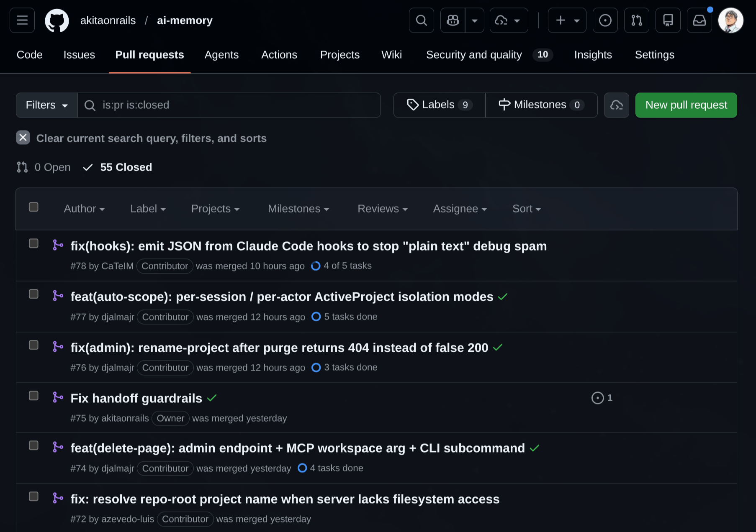Open the search magnifier in header
The height and width of the screenshot is (532, 756).
tap(422, 20)
